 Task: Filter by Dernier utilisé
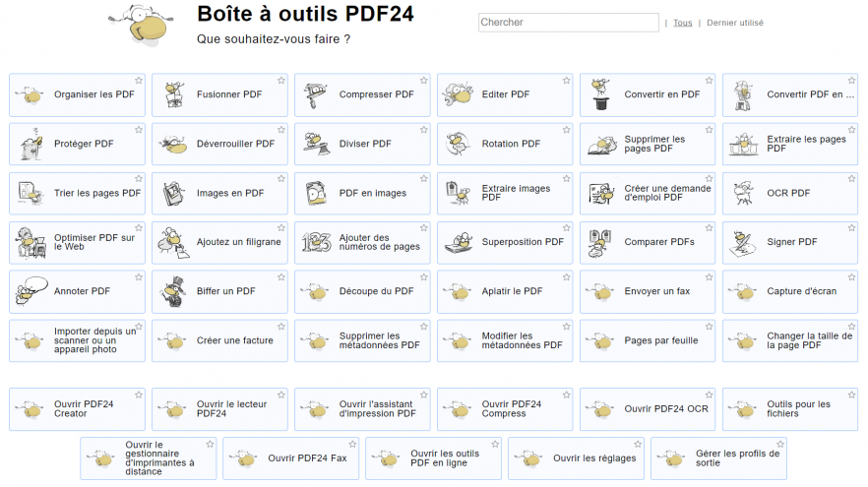click(x=735, y=23)
